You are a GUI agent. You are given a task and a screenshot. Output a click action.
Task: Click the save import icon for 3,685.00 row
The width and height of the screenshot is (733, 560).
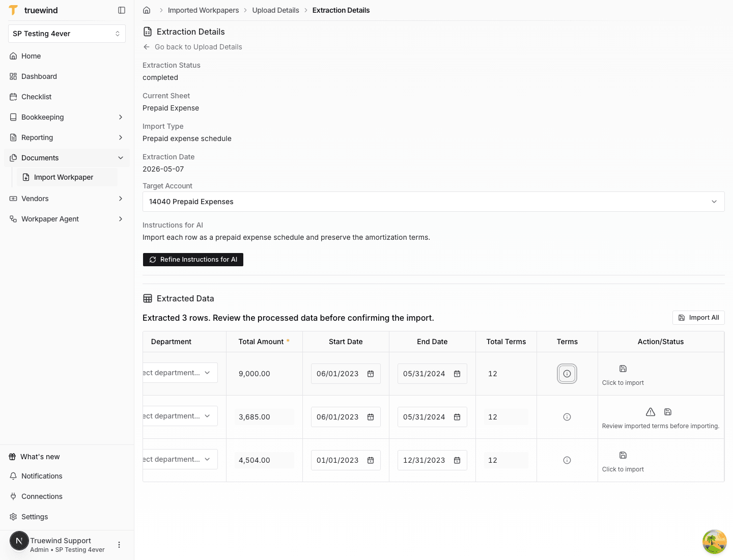(668, 412)
